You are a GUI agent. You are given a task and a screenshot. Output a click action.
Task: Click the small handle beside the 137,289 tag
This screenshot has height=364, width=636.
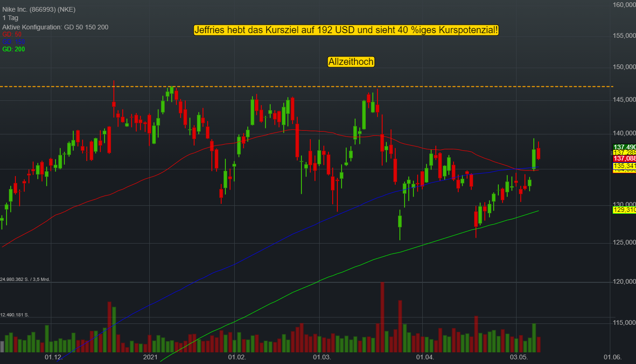tap(611, 153)
